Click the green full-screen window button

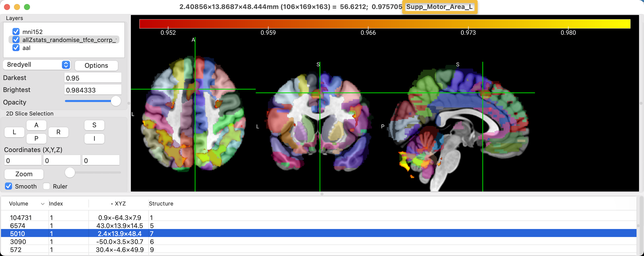(x=27, y=7)
